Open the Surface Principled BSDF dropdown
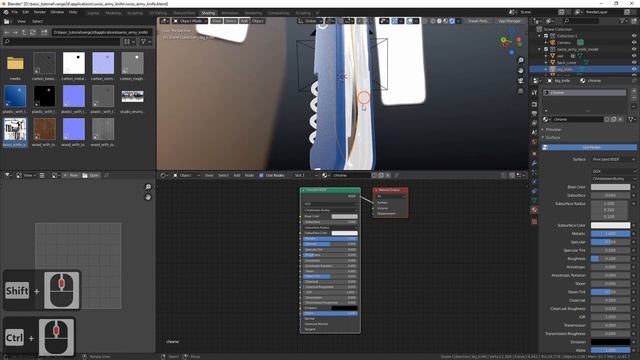Screen dimensions: 640x360 pyautogui.click(x=613, y=159)
